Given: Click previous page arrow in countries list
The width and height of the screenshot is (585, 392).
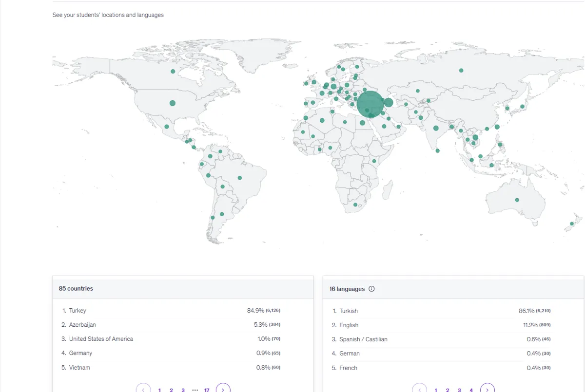Looking at the screenshot, I should pos(143,390).
